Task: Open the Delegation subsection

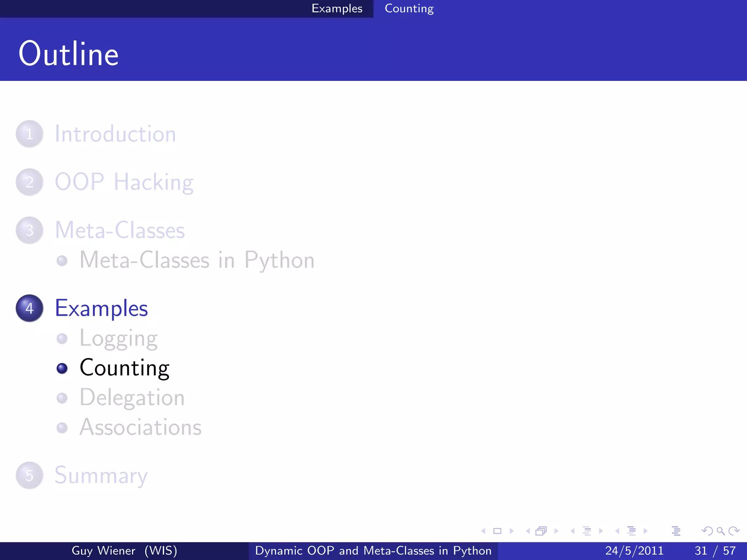Action: tap(132, 398)
